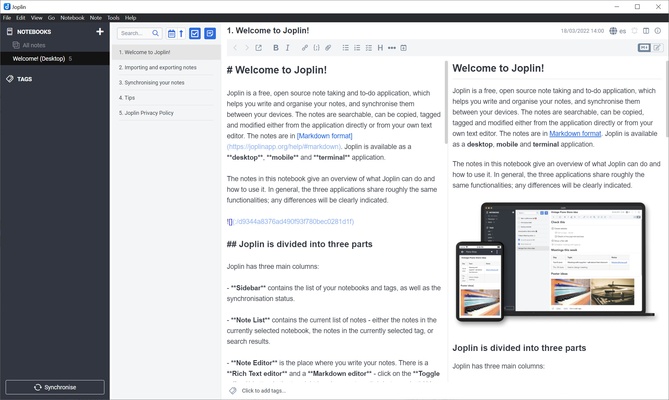Open the View menu
This screenshot has width=669, height=400.
point(36,18)
